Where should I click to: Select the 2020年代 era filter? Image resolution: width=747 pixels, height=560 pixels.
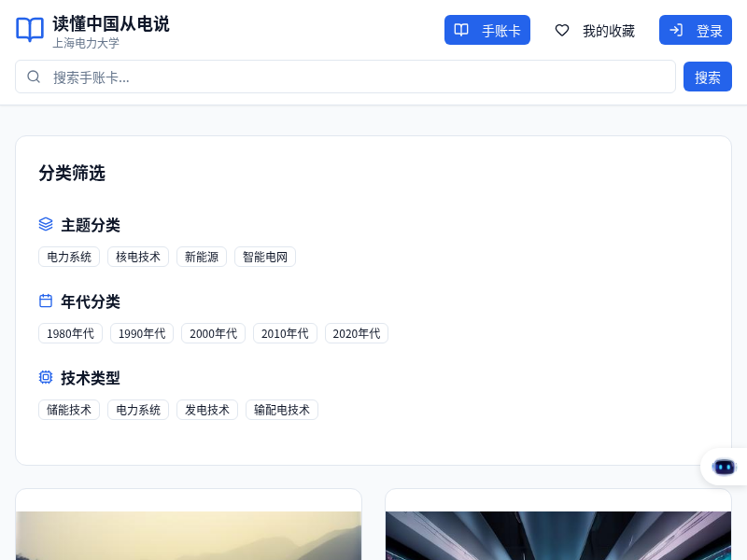click(356, 333)
